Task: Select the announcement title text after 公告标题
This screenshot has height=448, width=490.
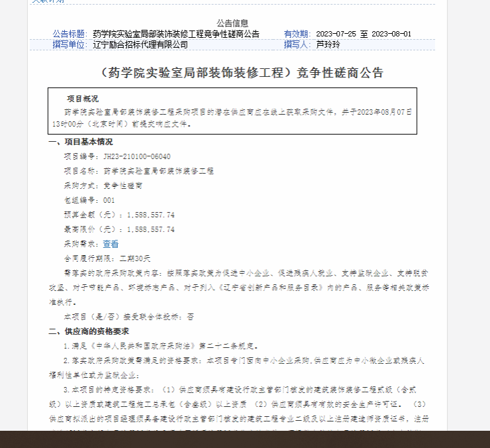Action: 175,34
